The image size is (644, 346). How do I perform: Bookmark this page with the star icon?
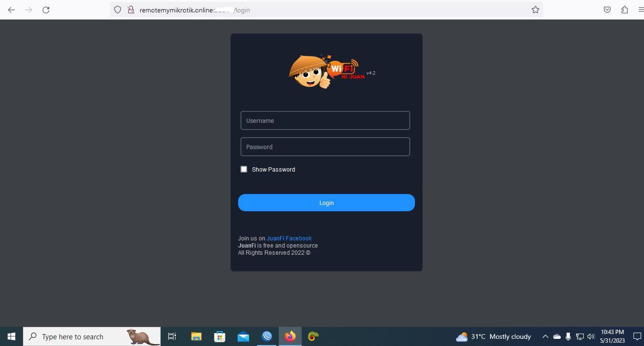(535, 10)
